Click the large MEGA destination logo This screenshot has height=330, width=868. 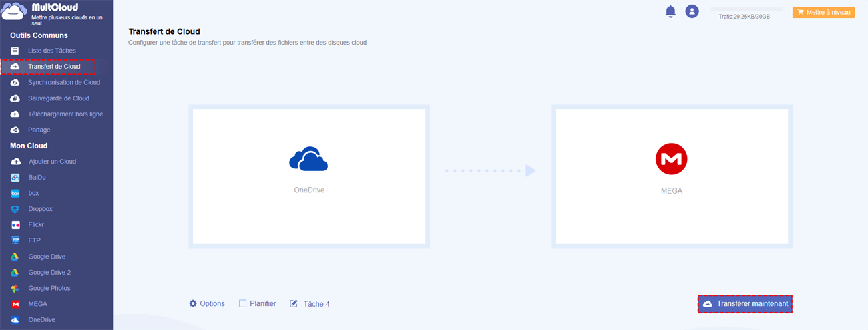coord(671,159)
